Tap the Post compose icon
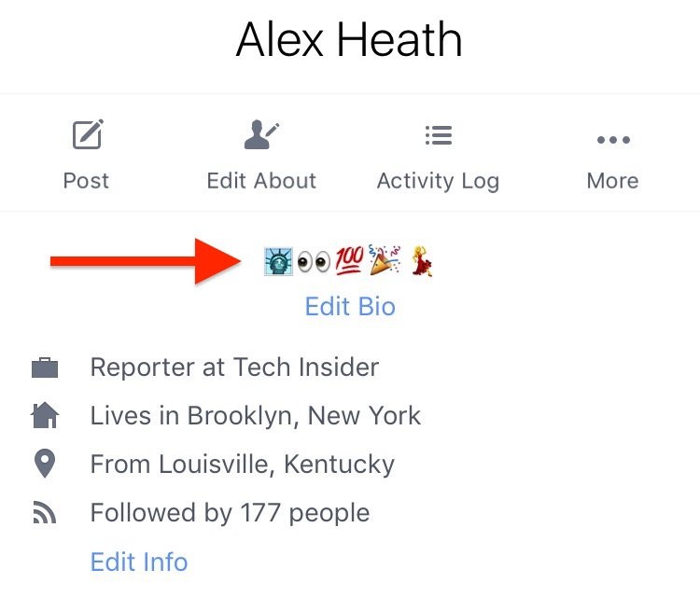The width and height of the screenshot is (700, 597). pos(88,134)
